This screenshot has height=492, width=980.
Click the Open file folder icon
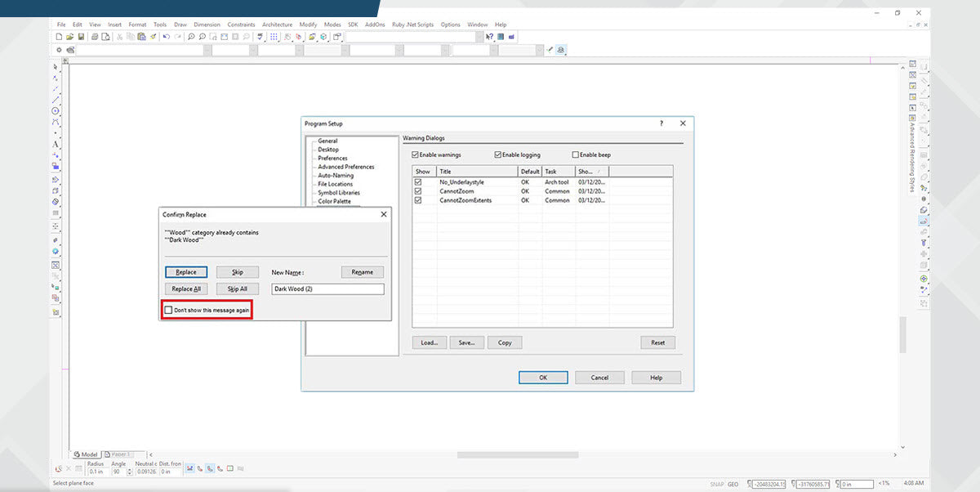(69, 37)
